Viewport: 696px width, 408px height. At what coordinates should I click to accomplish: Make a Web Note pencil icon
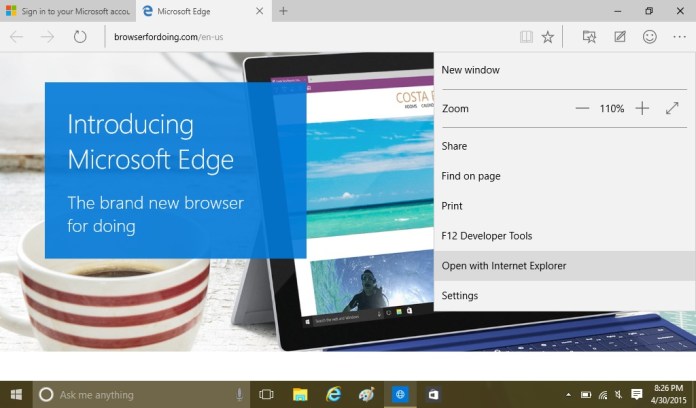pos(620,37)
